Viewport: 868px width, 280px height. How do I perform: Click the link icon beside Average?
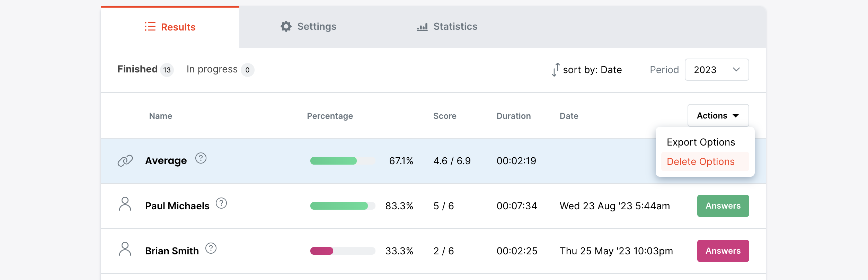pos(125,160)
